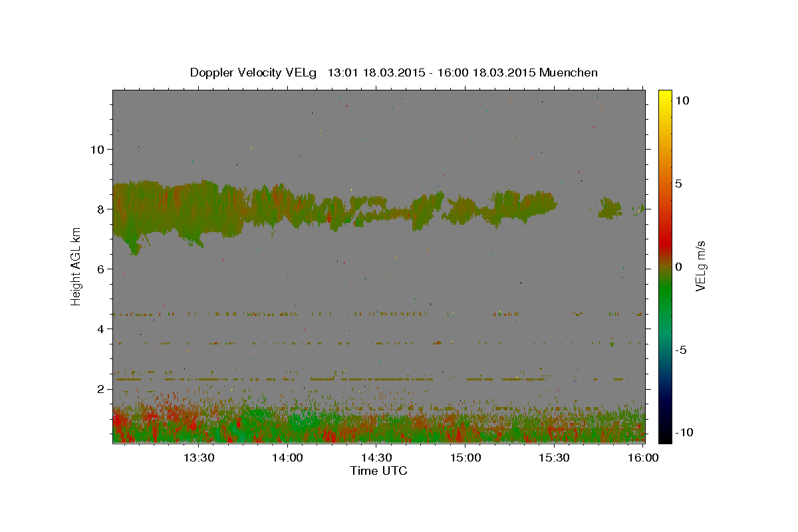Click the colorbar tick label 10

click(681, 100)
